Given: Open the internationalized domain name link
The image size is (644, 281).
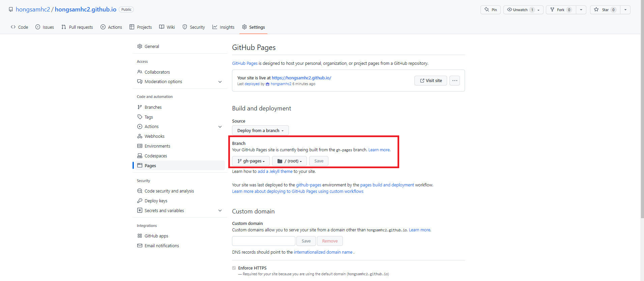Looking at the screenshot, I should [323, 252].
